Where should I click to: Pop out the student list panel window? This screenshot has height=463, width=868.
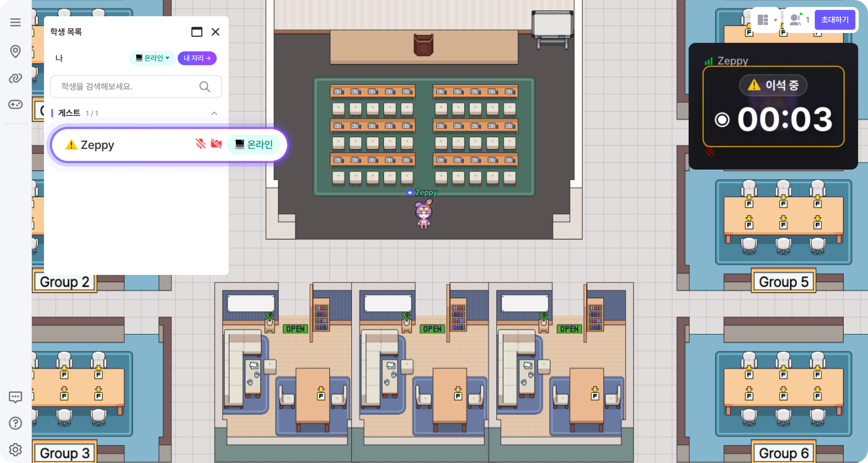[197, 32]
